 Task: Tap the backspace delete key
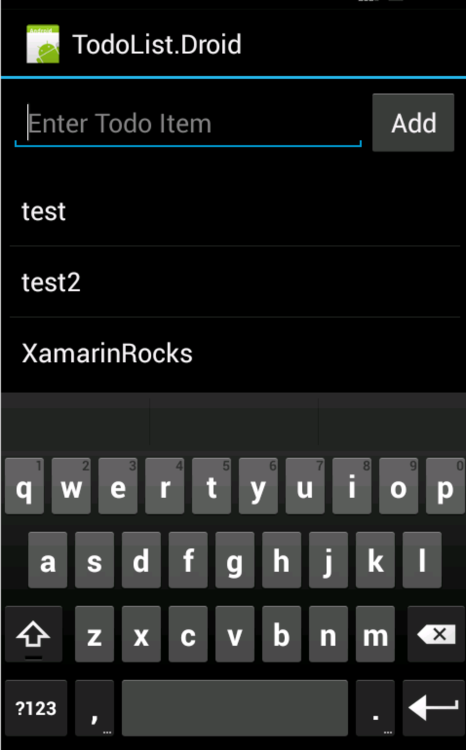436,634
